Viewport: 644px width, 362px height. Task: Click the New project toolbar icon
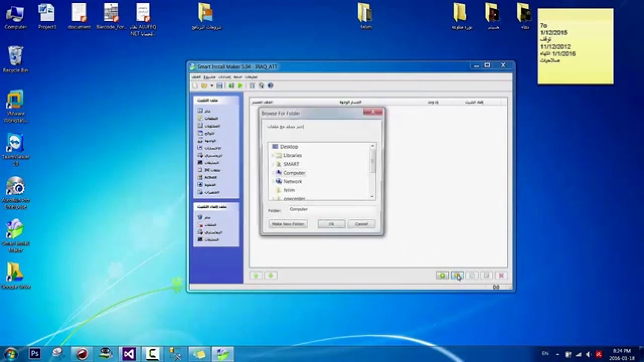196,86
